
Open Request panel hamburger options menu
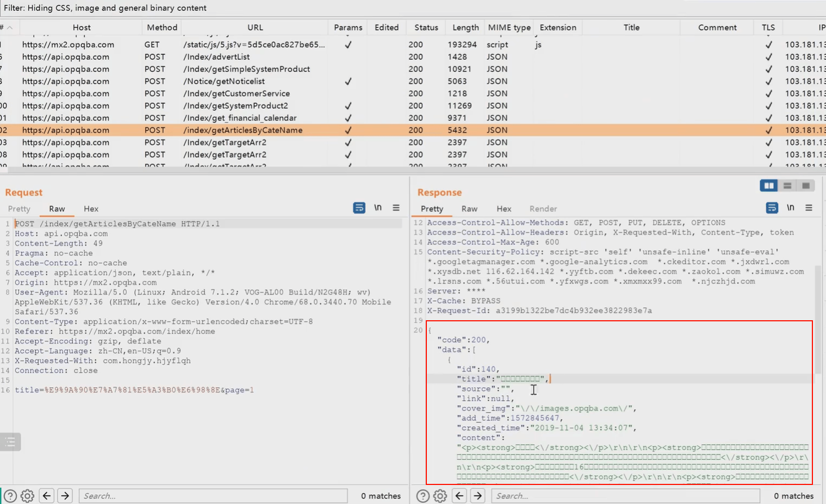coord(396,208)
